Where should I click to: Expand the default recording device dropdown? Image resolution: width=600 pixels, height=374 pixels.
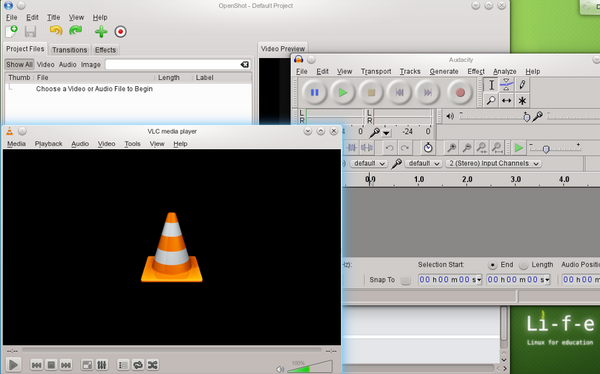coord(423,163)
